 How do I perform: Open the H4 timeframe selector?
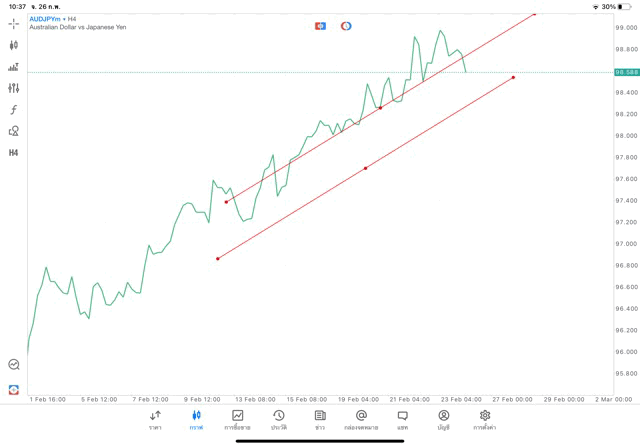click(14, 153)
